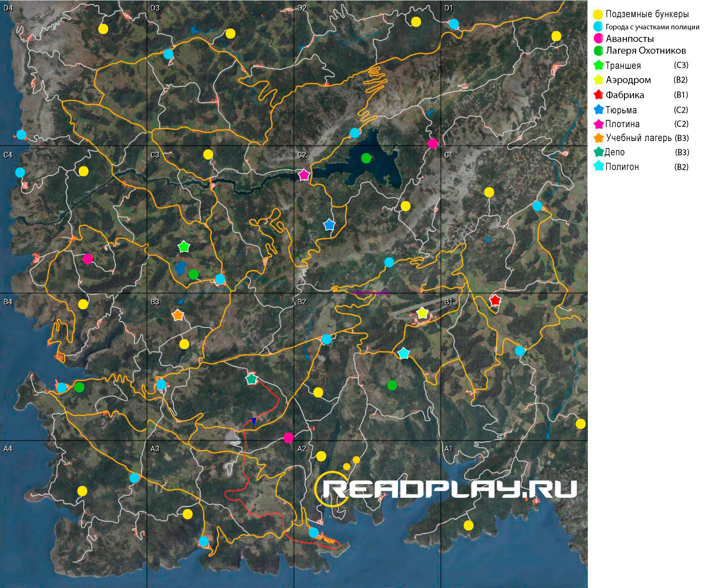
Task: Click the 'Фабрика' label in the legend
Action: point(624,95)
